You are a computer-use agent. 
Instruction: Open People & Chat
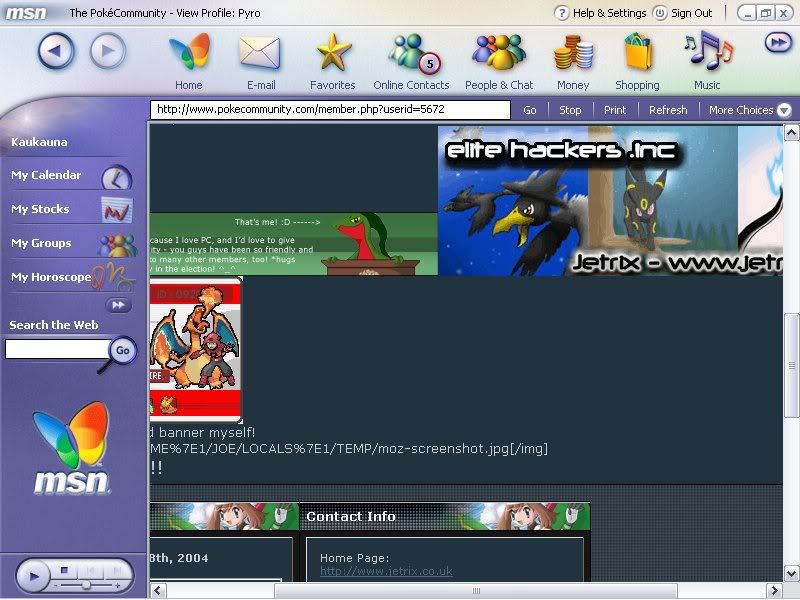tap(499, 62)
